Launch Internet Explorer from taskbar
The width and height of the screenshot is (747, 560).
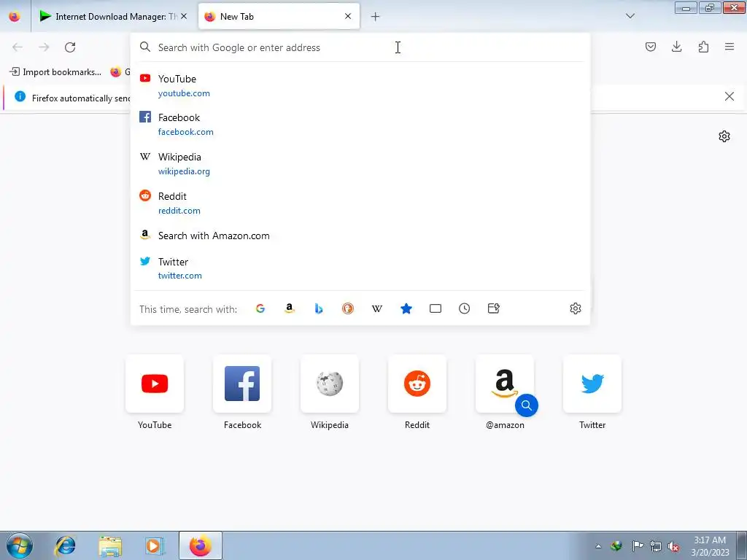(65, 545)
